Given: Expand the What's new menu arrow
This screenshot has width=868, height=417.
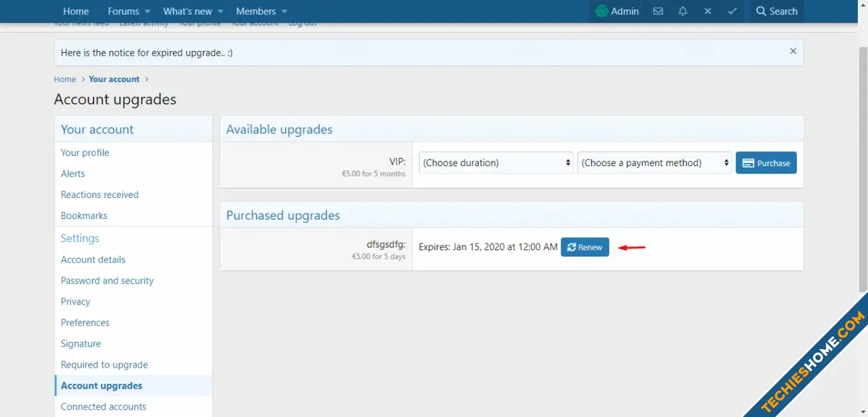Looking at the screenshot, I should click(220, 12).
